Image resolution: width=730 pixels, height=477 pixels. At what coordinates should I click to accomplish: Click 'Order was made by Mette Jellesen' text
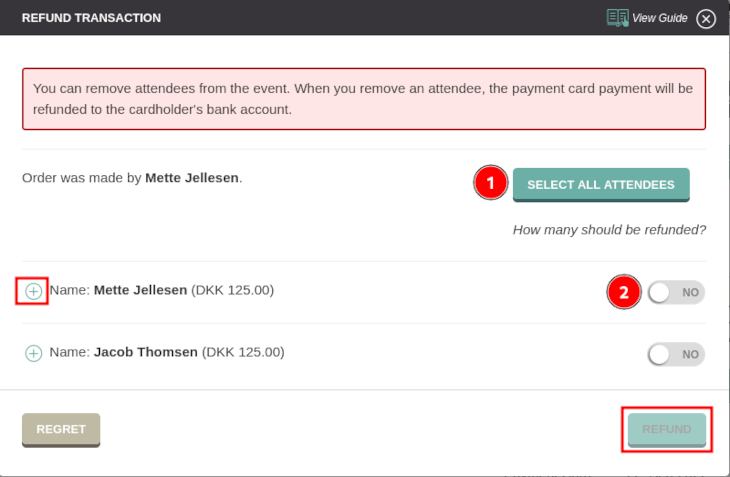coord(132,178)
